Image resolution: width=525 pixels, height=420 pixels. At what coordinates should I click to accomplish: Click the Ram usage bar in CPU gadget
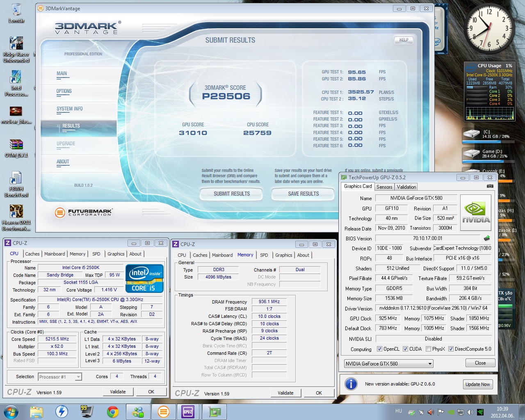[476, 87]
